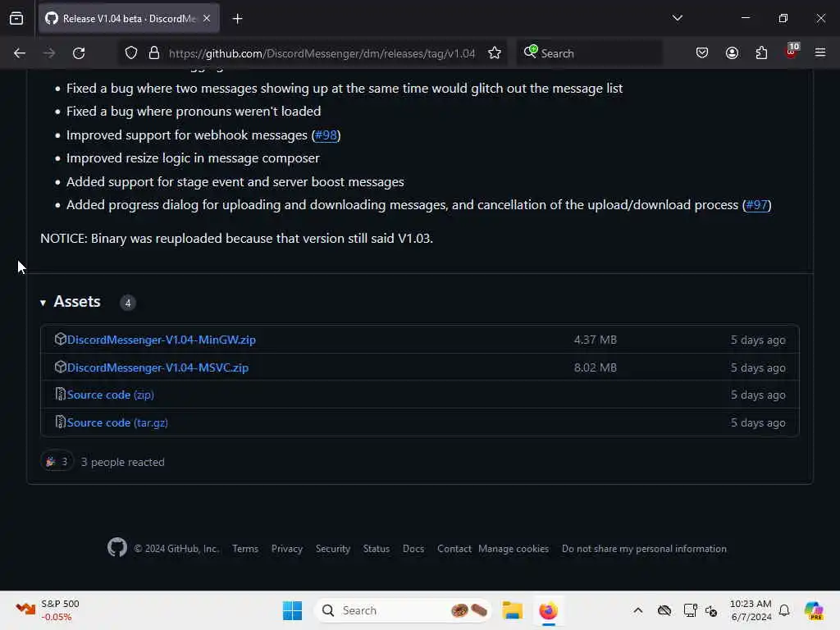The width and height of the screenshot is (840, 630).
Task: Open the Firefox hamburger menu
Action: tap(820, 53)
